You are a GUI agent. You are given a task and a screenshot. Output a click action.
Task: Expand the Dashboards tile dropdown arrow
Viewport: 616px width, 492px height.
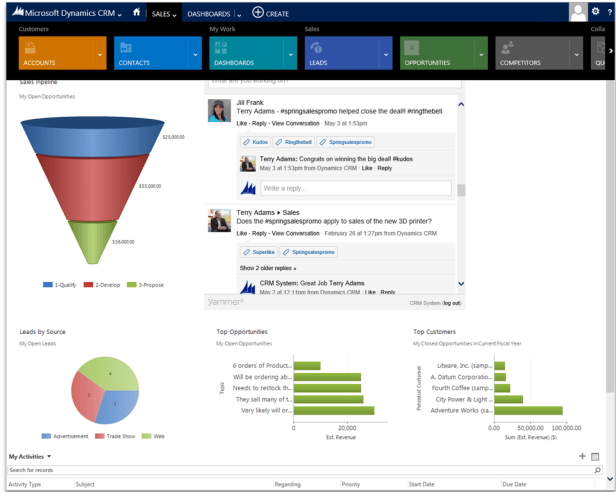(x=291, y=54)
